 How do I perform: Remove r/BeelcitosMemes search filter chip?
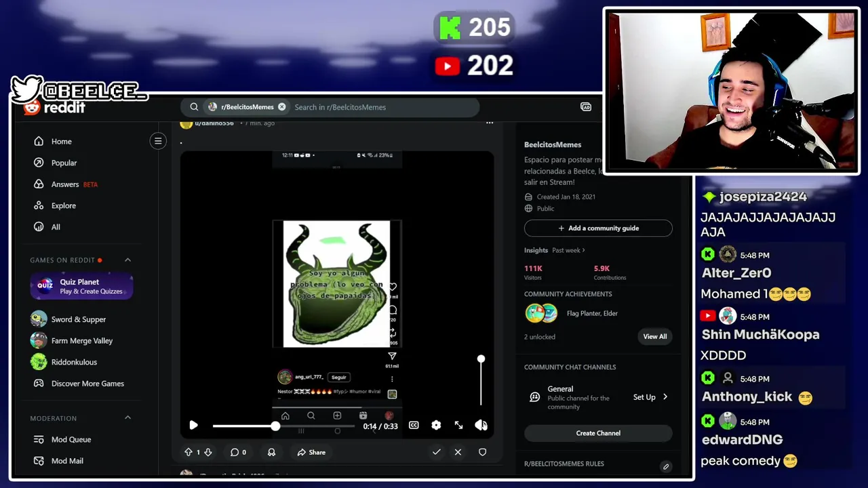point(281,107)
